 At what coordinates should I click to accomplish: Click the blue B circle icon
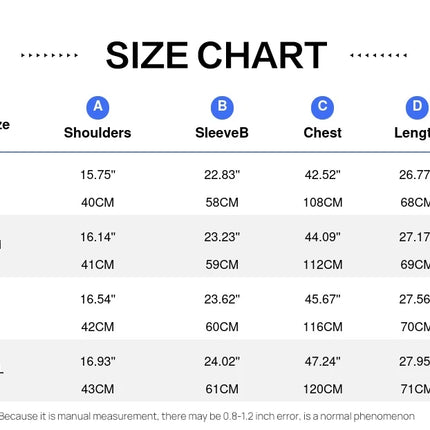pyautogui.click(x=222, y=108)
